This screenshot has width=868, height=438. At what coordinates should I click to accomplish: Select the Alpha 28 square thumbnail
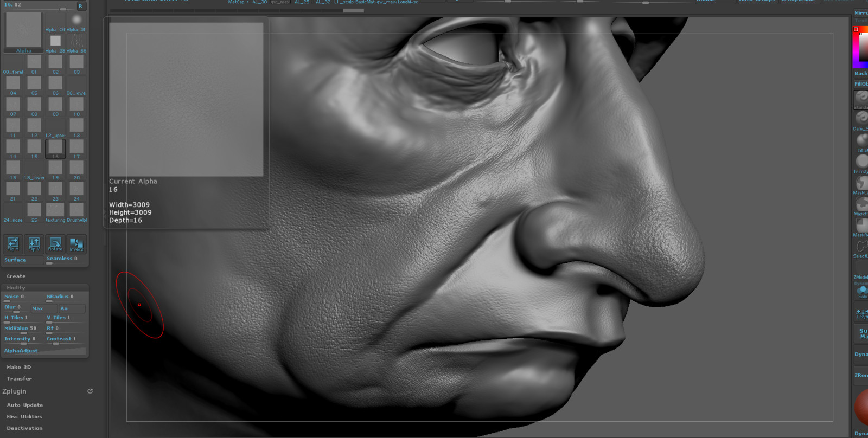[x=55, y=43]
